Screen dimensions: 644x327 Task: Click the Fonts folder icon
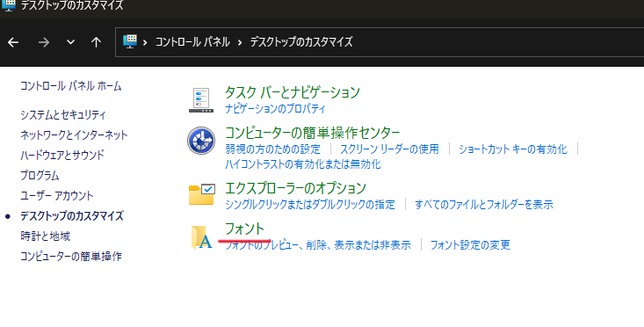[202, 237]
